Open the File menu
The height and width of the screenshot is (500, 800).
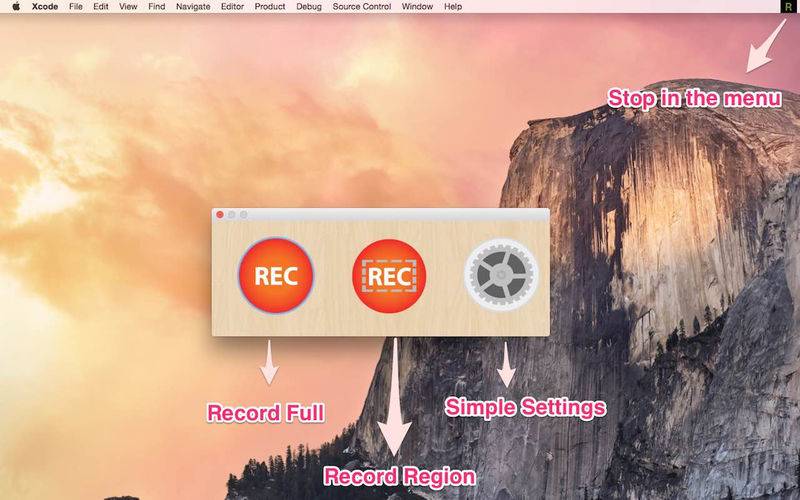[76, 7]
